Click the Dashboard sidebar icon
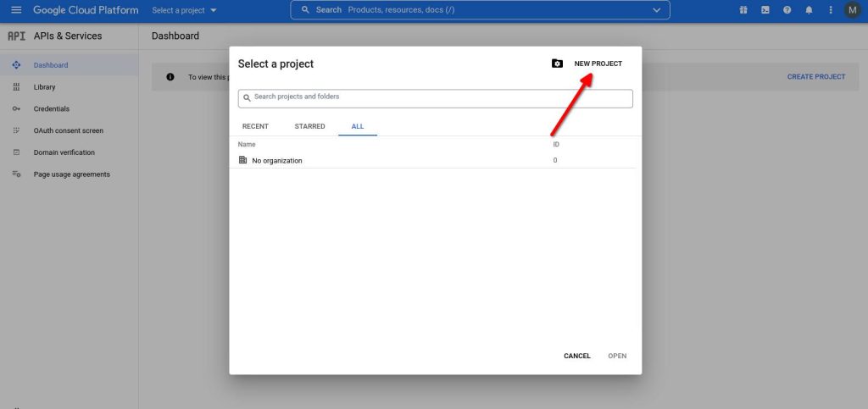 pos(16,65)
